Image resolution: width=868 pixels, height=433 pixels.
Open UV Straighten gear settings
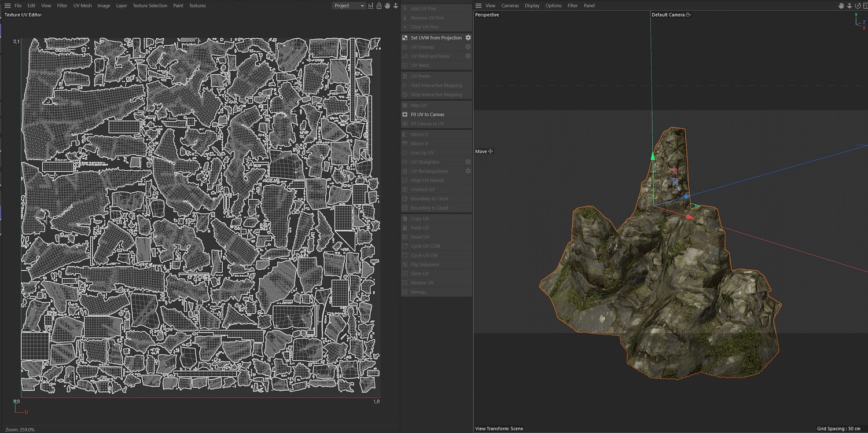coord(468,162)
